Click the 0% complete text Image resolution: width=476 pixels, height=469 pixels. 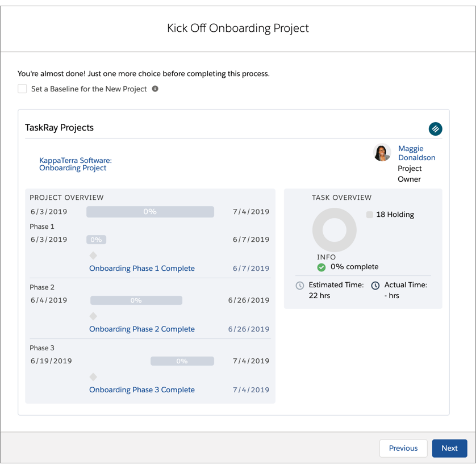coord(354,267)
